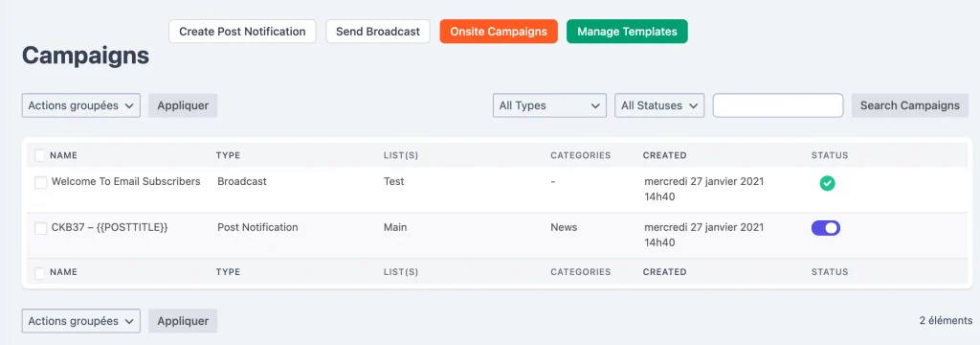This screenshot has width=980, height=345.
Task: Open Manage Templates
Action: (x=627, y=32)
